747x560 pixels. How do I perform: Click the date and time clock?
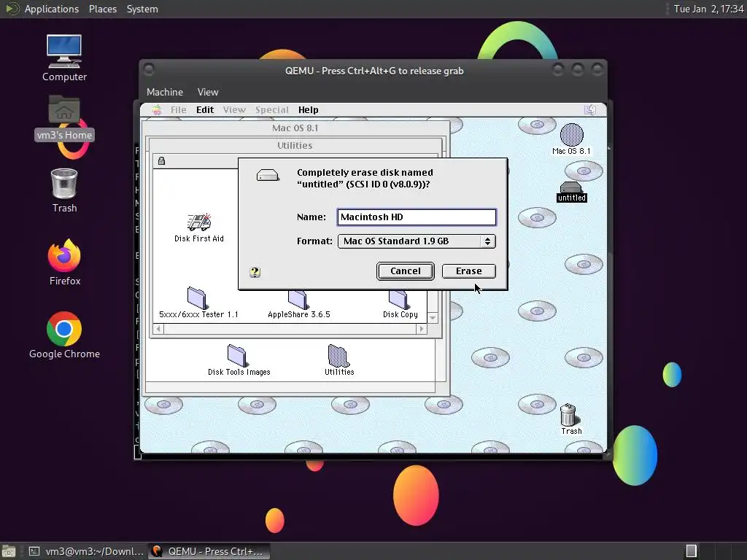point(708,9)
